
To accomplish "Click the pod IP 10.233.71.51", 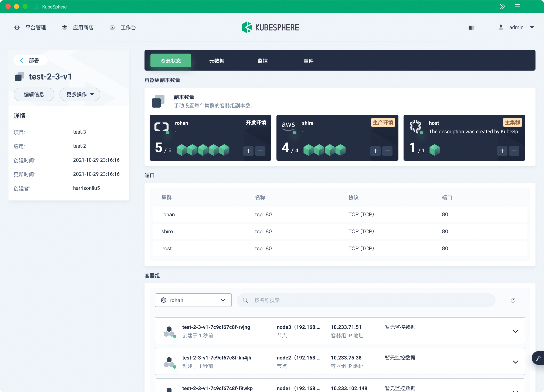I will (346, 327).
